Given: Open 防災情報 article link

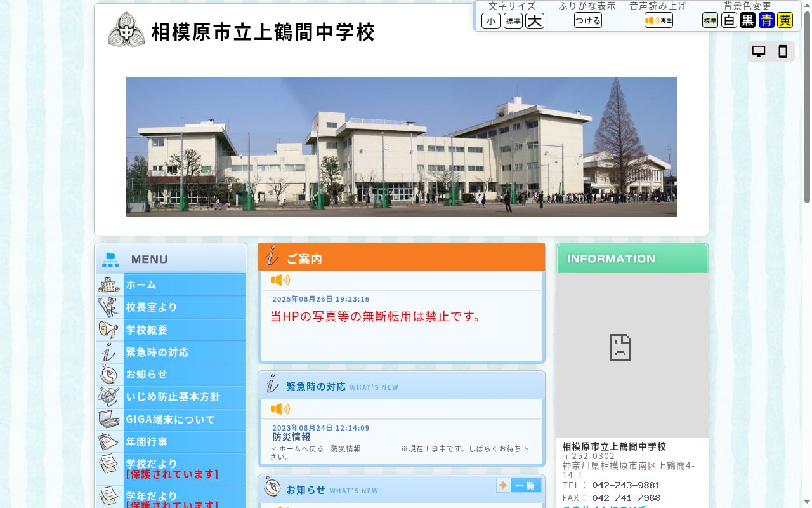Looking at the screenshot, I should pyautogui.click(x=292, y=438).
